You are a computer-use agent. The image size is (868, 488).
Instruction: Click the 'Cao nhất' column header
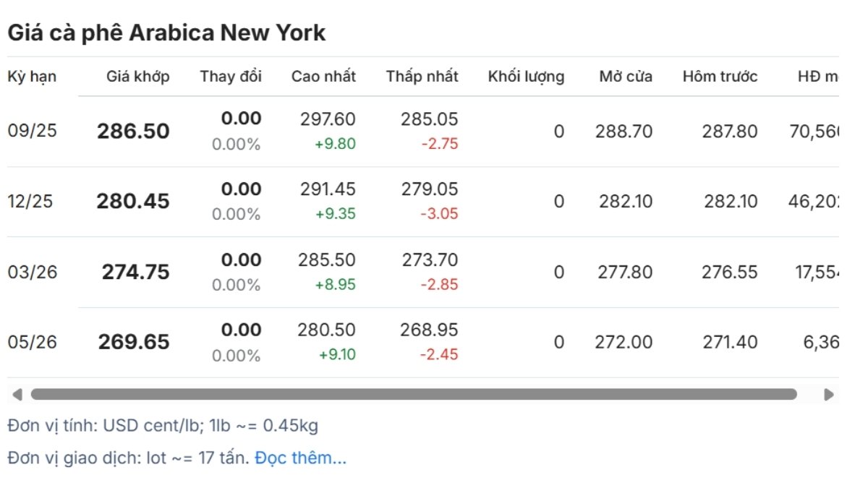point(323,77)
